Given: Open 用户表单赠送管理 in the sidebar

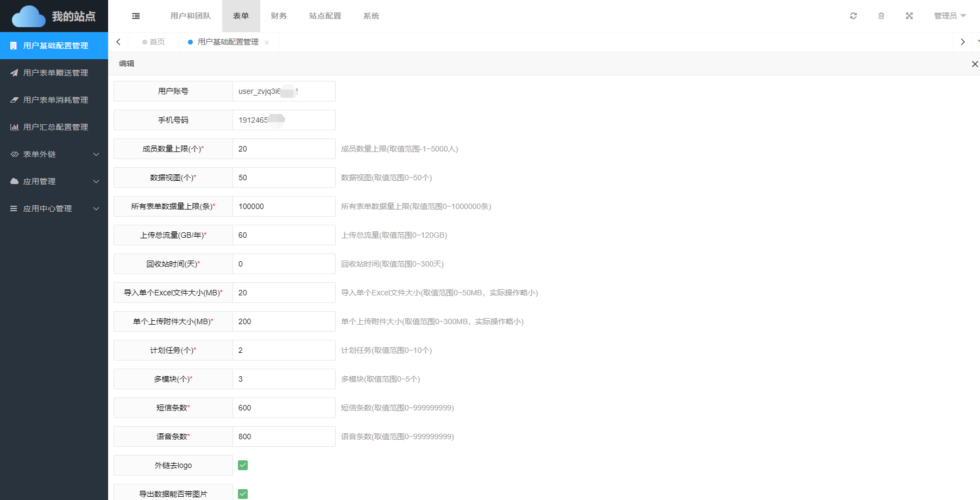Looking at the screenshot, I should 55,73.
